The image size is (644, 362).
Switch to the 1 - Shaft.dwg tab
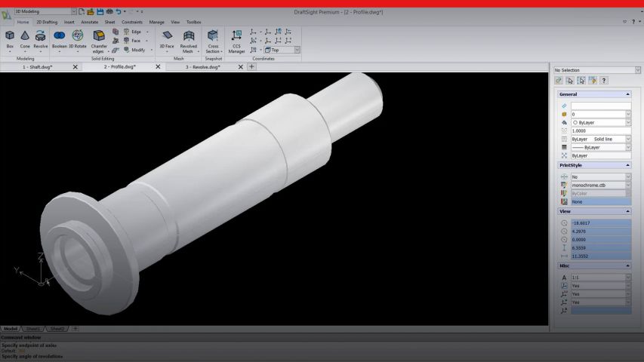(37, 67)
